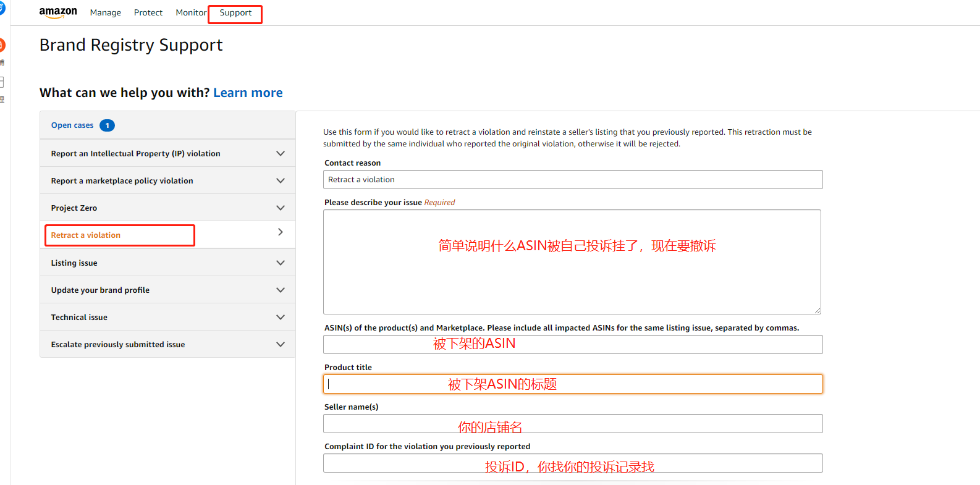
Task: Open the Support menu
Action: tap(235, 13)
